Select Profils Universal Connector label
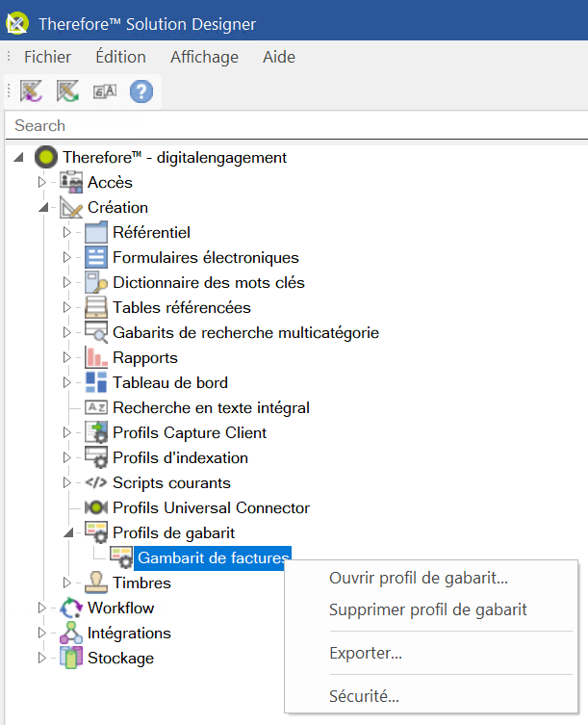This screenshot has width=588, height=725. pos(212,507)
